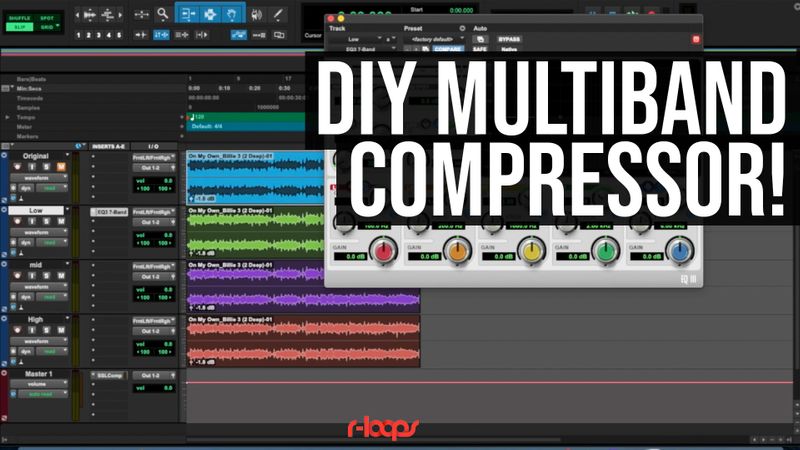Select the Pencil tool

278,14
